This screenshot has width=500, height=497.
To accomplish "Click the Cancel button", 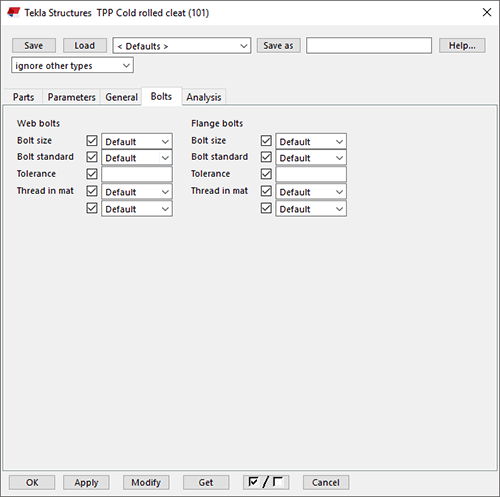I will [326, 482].
